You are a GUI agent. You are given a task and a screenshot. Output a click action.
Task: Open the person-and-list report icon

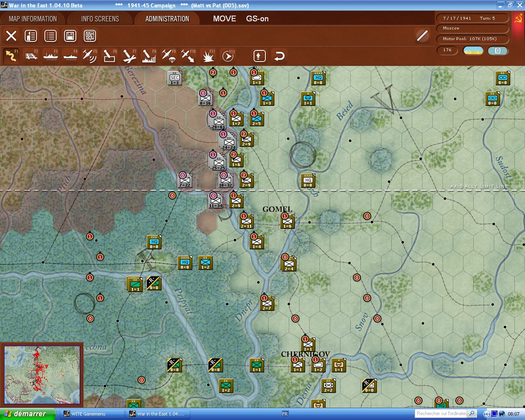pyautogui.click(x=31, y=36)
